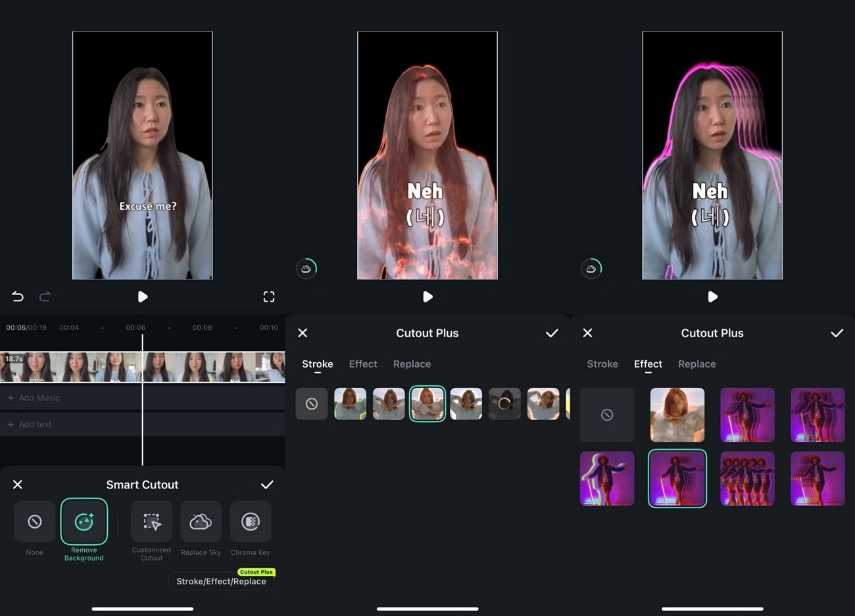Tap the Add text track
The height and width of the screenshot is (616, 855).
[142, 425]
